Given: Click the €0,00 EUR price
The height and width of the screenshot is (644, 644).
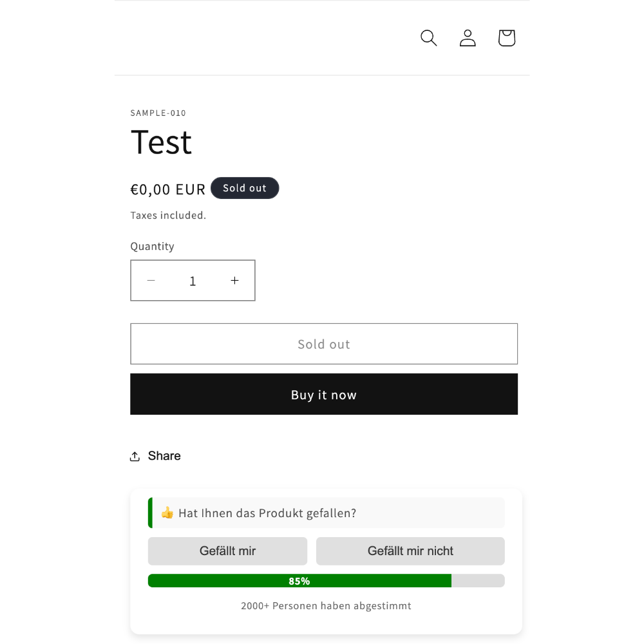Looking at the screenshot, I should pyautogui.click(x=167, y=189).
